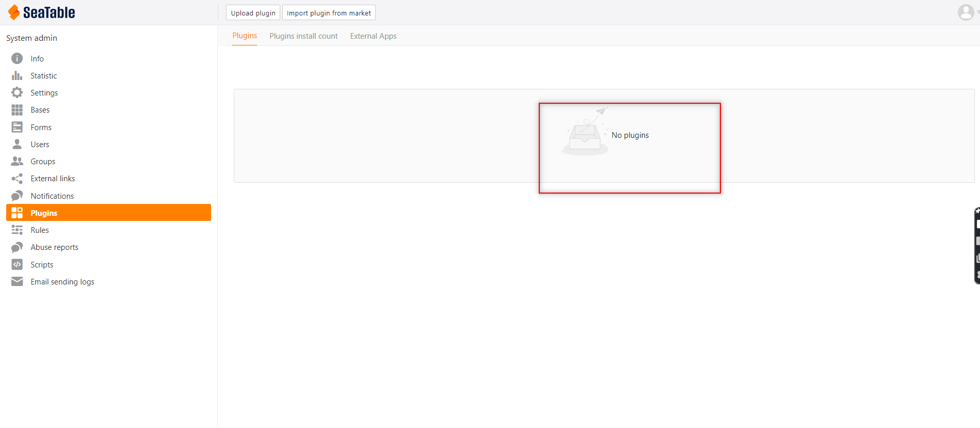The height and width of the screenshot is (428, 980).
Task: Switch to External Apps tab
Action: coord(373,36)
